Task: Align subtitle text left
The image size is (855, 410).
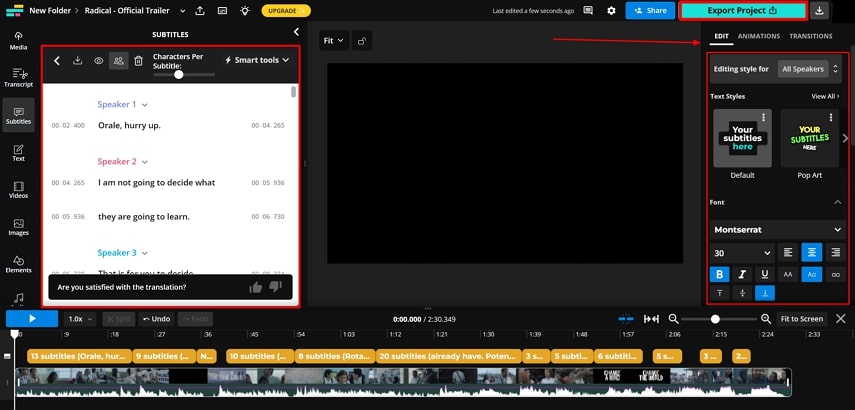Action: [x=788, y=252]
